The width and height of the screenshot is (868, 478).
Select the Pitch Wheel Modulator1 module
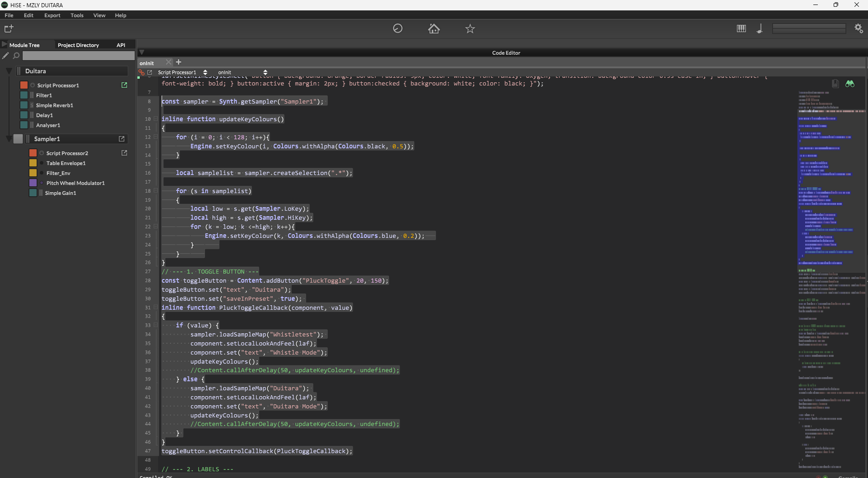pos(75,183)
